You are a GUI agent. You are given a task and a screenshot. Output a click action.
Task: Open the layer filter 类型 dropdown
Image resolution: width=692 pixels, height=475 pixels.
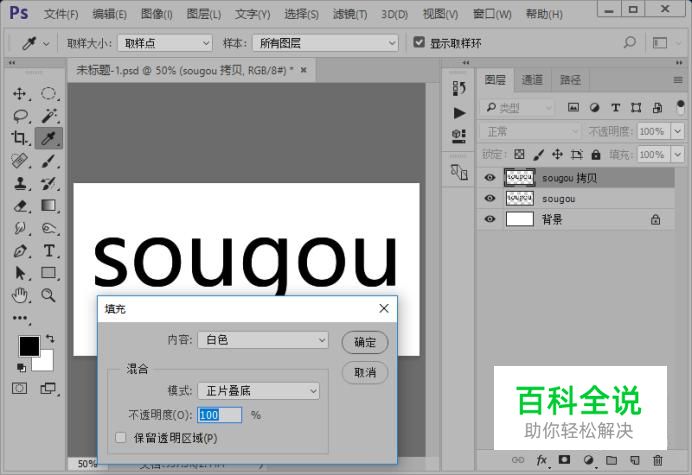[516, 108]
